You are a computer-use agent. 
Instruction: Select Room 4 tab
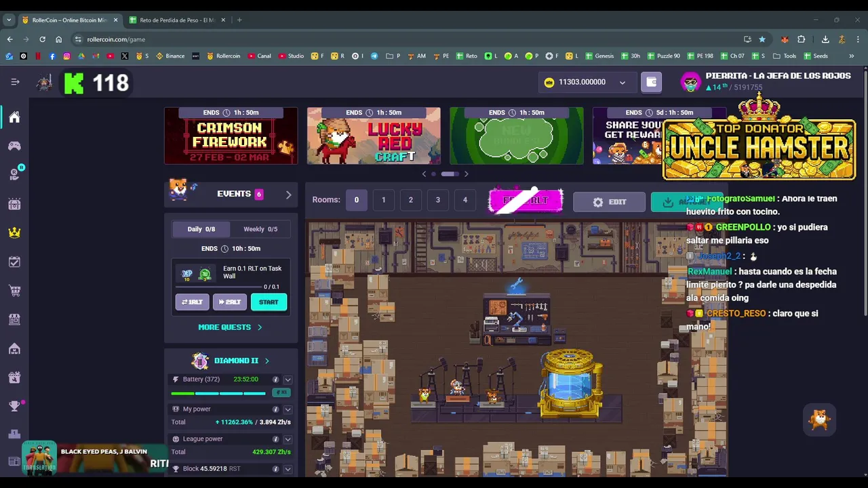click(465, 200)
